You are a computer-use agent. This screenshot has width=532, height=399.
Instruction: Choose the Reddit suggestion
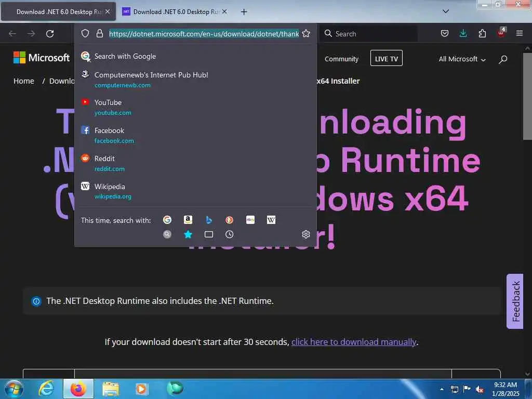(196, 163)
